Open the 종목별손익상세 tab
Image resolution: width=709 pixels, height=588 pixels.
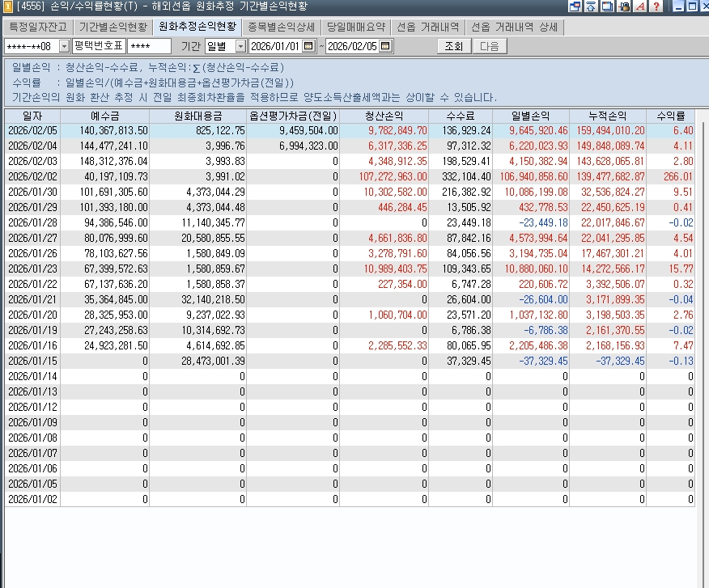pos(281,27)
